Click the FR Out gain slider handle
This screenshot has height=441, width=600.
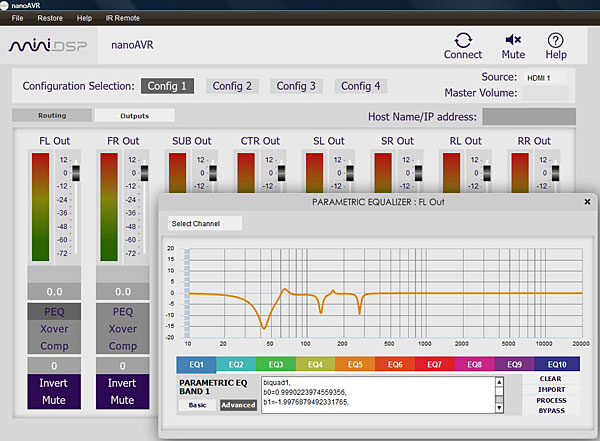pyautogui.click(x=145, y=173)
